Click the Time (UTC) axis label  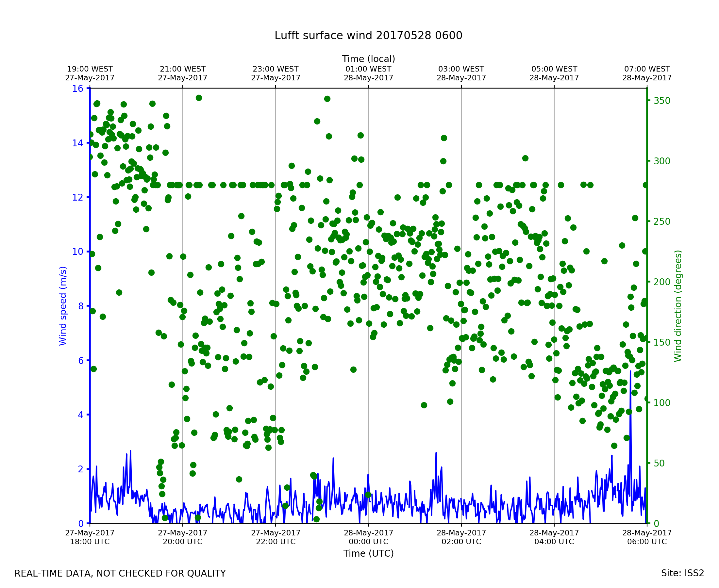[368, 553]
